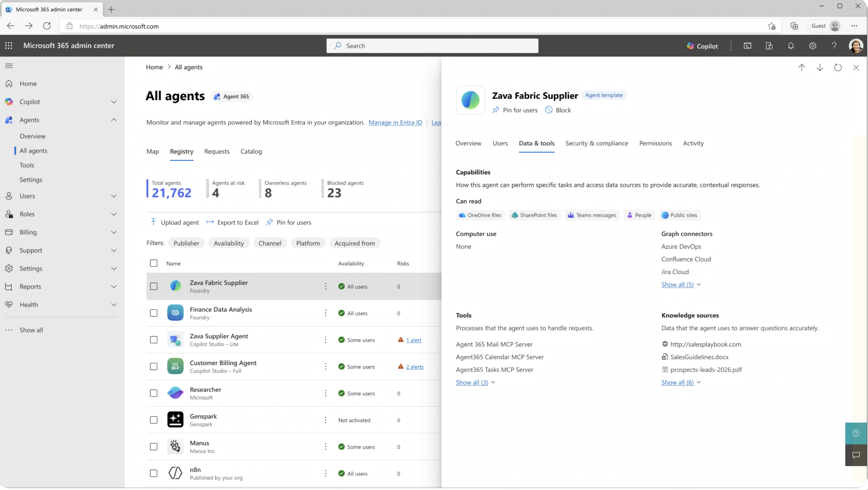Screen dimensions: 868x490
Task: Click the Manage in Entra ID link
Action: click(395, 122)
